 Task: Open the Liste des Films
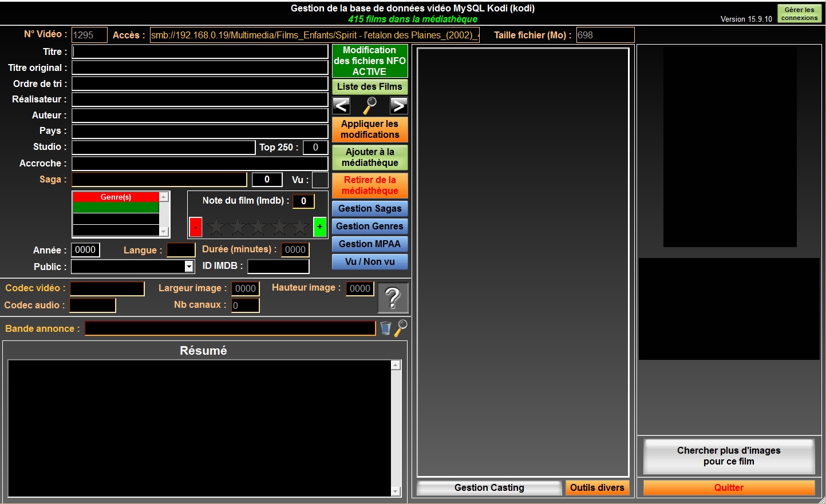pos(370,87)
